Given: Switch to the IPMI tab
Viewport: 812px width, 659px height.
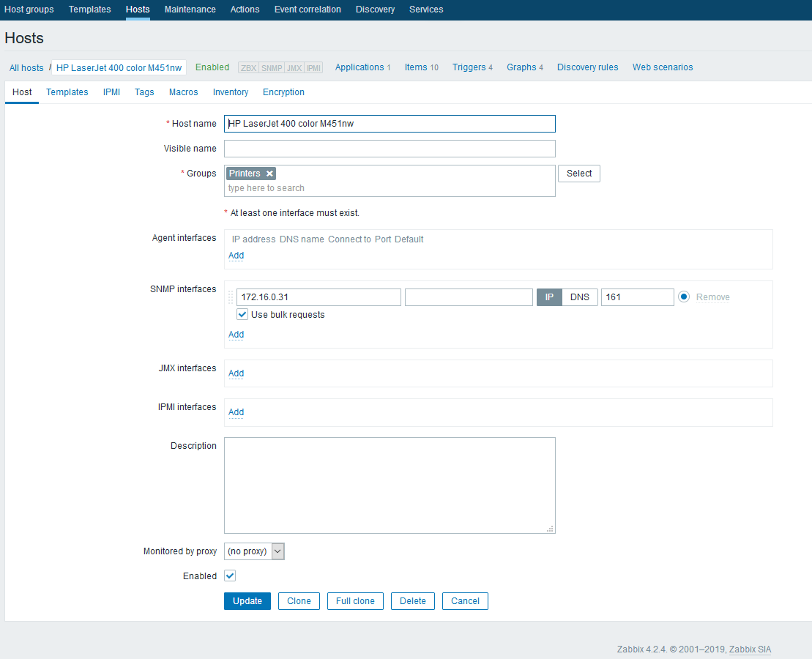Looking at the screenshot, I should (111, 92).
